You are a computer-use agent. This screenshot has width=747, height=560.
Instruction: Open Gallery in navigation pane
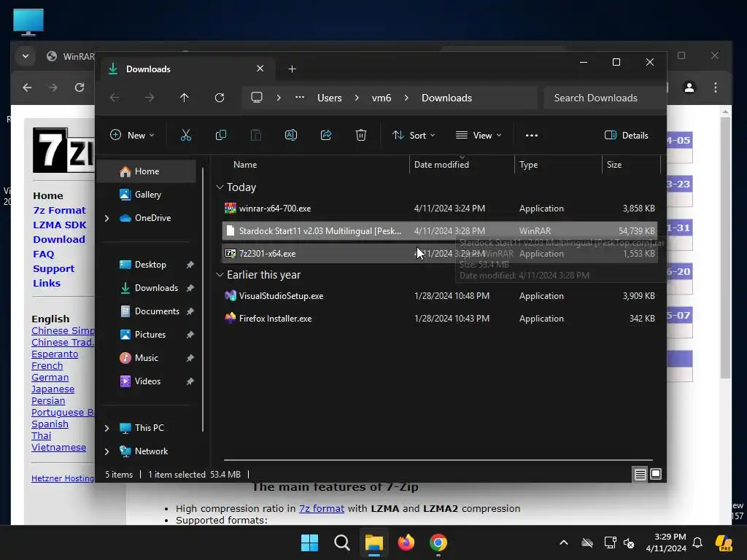147,194
